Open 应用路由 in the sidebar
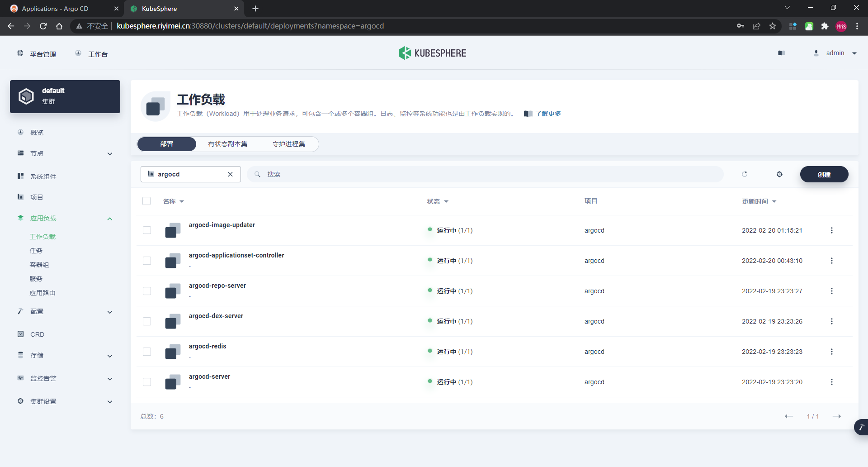The width and height of the screenshot is (868, 467). coord(42,293)
